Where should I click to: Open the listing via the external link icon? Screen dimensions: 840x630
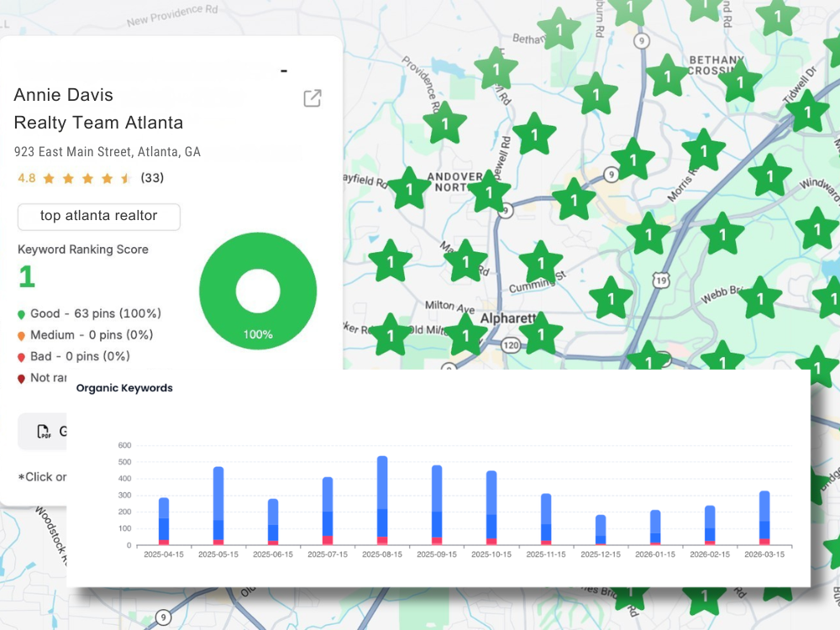coord(312,98)
